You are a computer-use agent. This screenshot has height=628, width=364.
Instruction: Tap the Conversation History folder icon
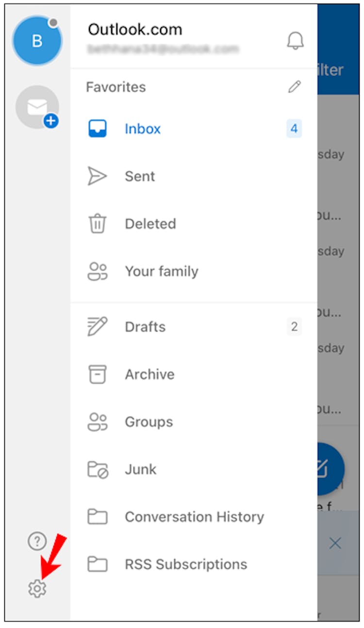[x=97, y=516]
